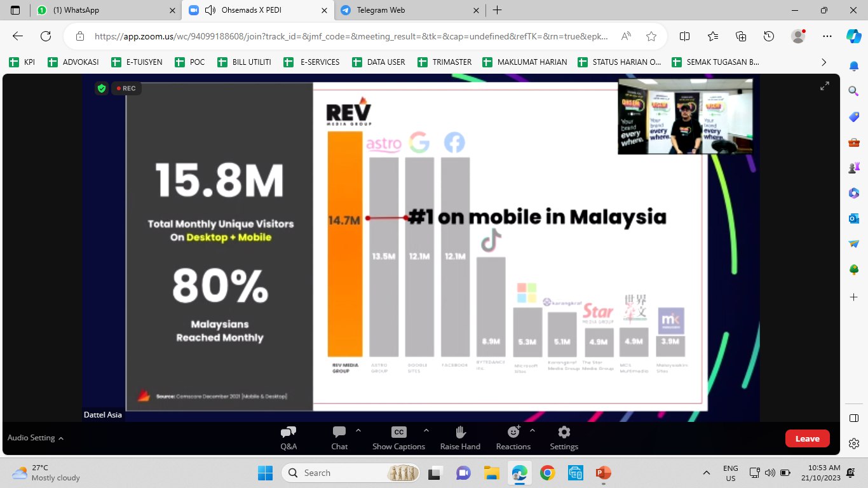Expand the Audio Setting menu

(x=36, y=438)
